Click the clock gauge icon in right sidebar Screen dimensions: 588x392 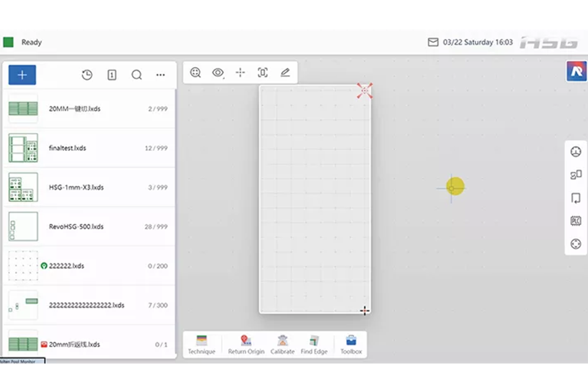coord(576,152)
